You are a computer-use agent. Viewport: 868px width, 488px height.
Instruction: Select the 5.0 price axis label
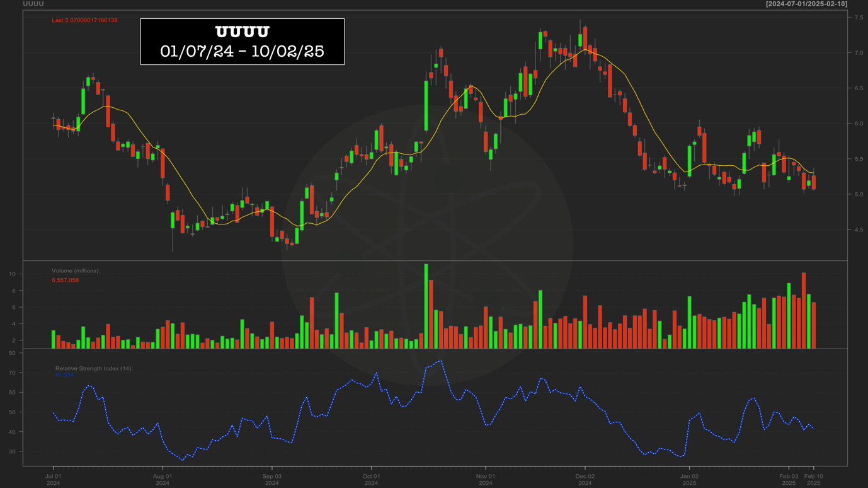tap(859, 194)
